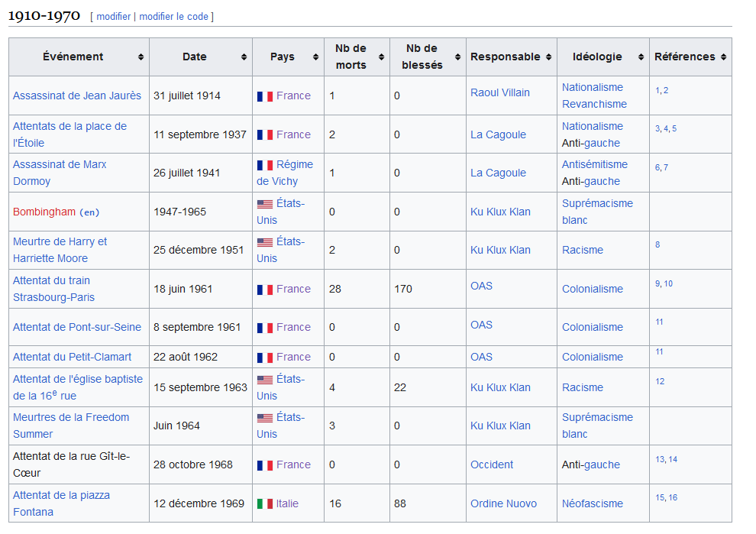
Task: Follow the Raoul Villain link
Action: (500, 92)
